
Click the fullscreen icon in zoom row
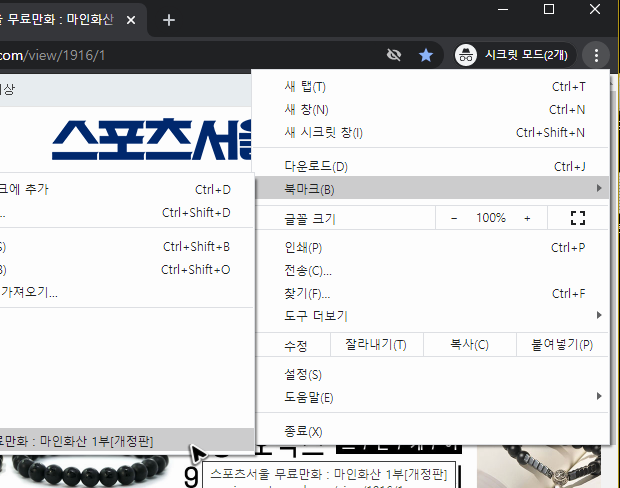pyautogui.click(x=578, y=218)
